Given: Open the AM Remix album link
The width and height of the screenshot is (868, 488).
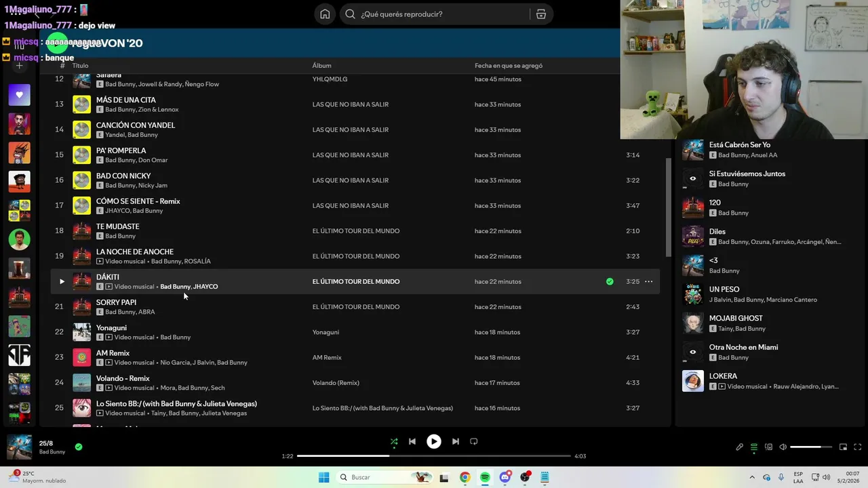Looking at the screenshot, I should (327, 357).
